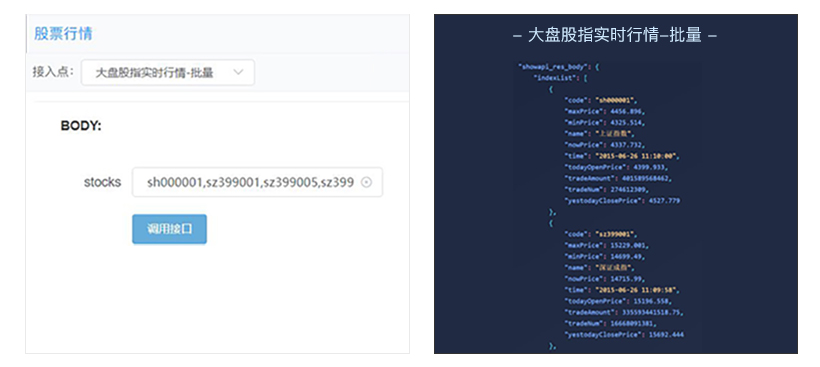Click the tradeNum 16668091381 line
Viewport: 820px width, 367px height.
[x=610, y=323]
